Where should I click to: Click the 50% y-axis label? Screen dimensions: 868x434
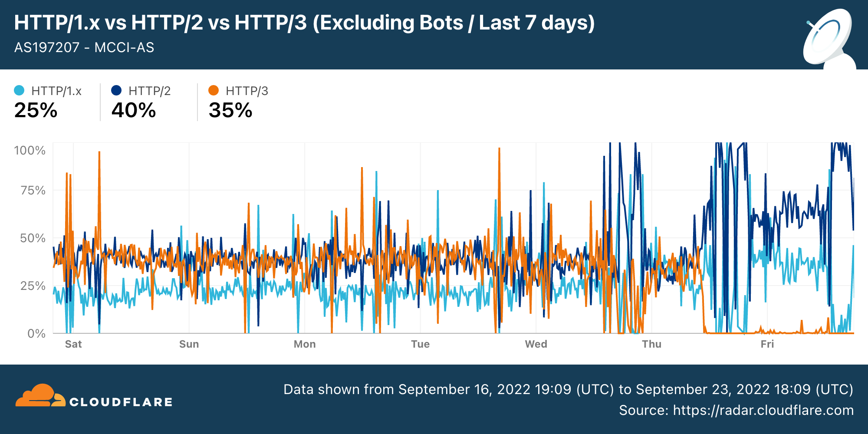pyautogui.click(x=33, y=238)
